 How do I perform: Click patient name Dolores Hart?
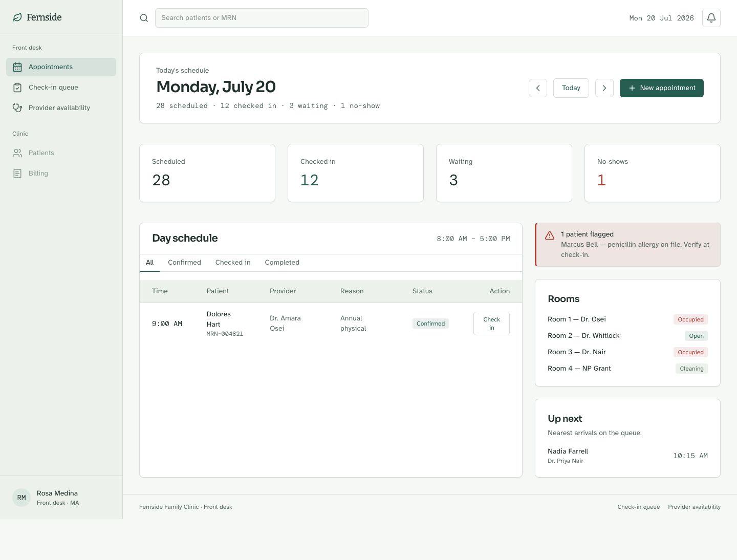click(219, 319)
